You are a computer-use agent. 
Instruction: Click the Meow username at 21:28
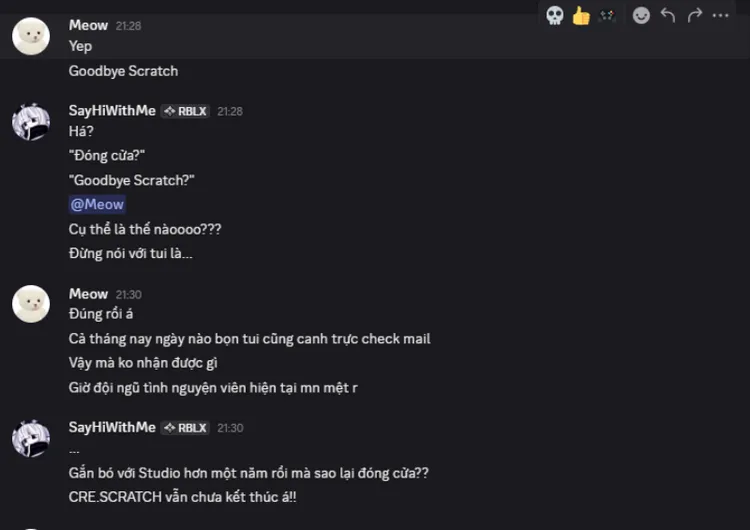point(88,25)
